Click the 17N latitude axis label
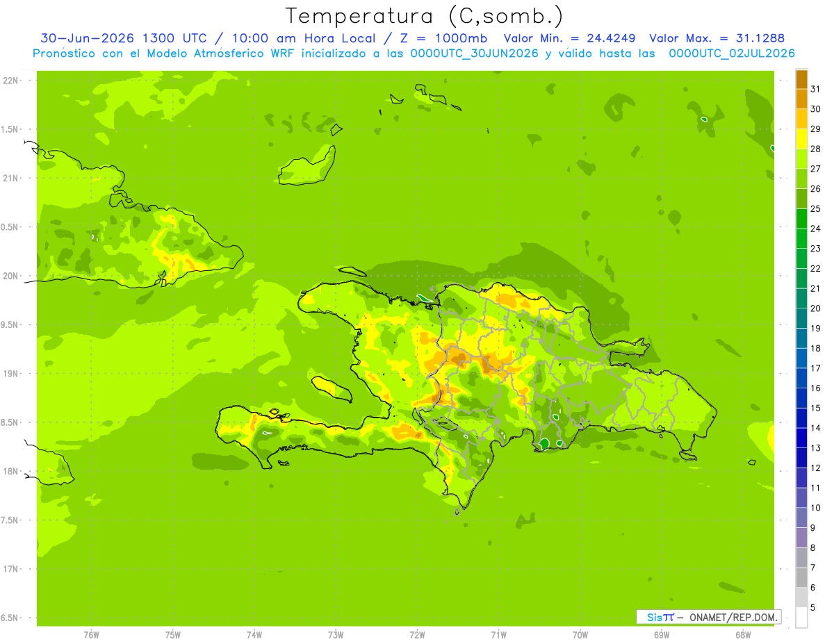The width and height of the screenshot is (834, 644). click(x=11, y=569)
